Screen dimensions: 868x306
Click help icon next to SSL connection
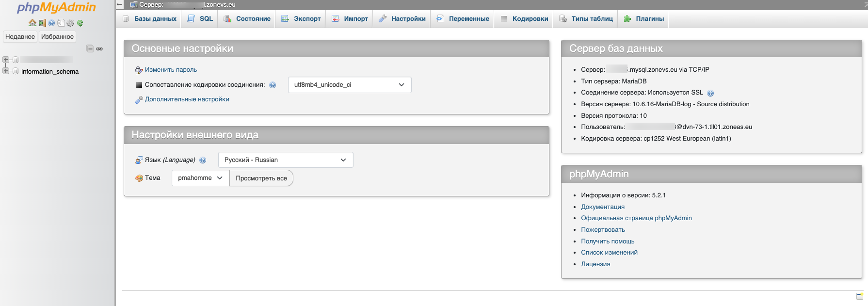(x=710, y=93)
